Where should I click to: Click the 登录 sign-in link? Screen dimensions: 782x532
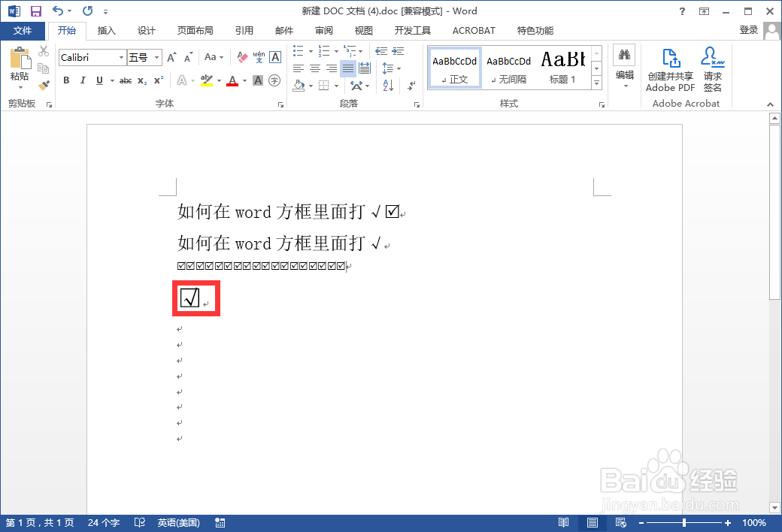point(748,30)
